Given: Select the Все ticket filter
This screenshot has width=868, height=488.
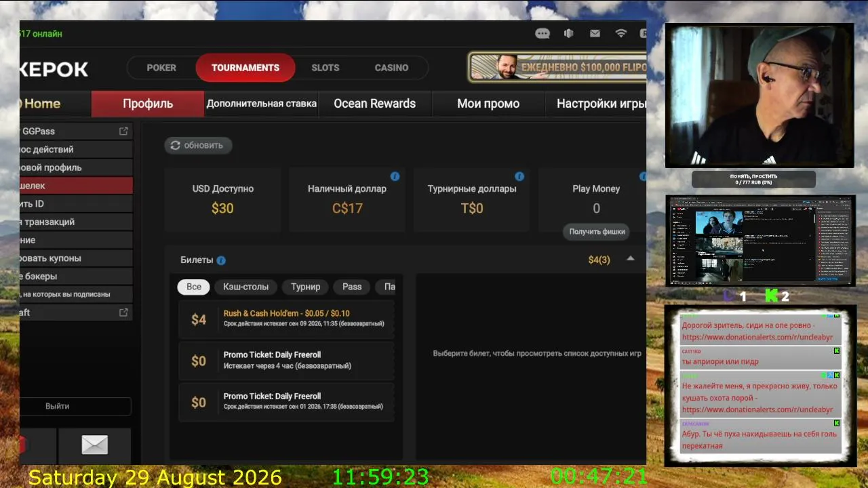Looking at the screenshot, I should point(194,287).
